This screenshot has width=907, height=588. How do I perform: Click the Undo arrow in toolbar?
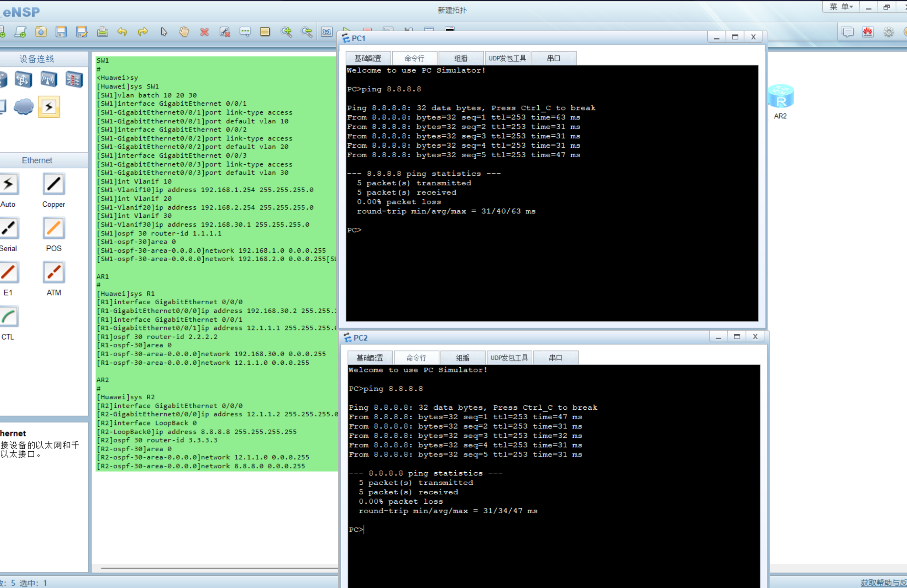122,32
